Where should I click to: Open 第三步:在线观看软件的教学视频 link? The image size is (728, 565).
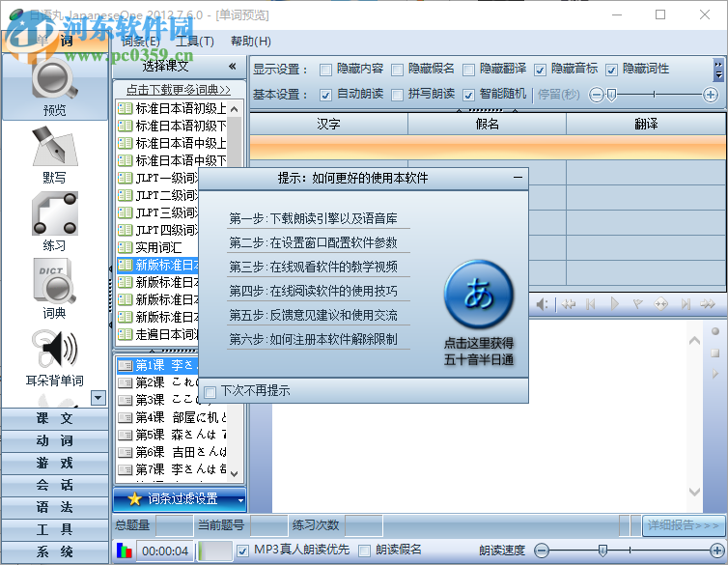click(x=314, y=267)
